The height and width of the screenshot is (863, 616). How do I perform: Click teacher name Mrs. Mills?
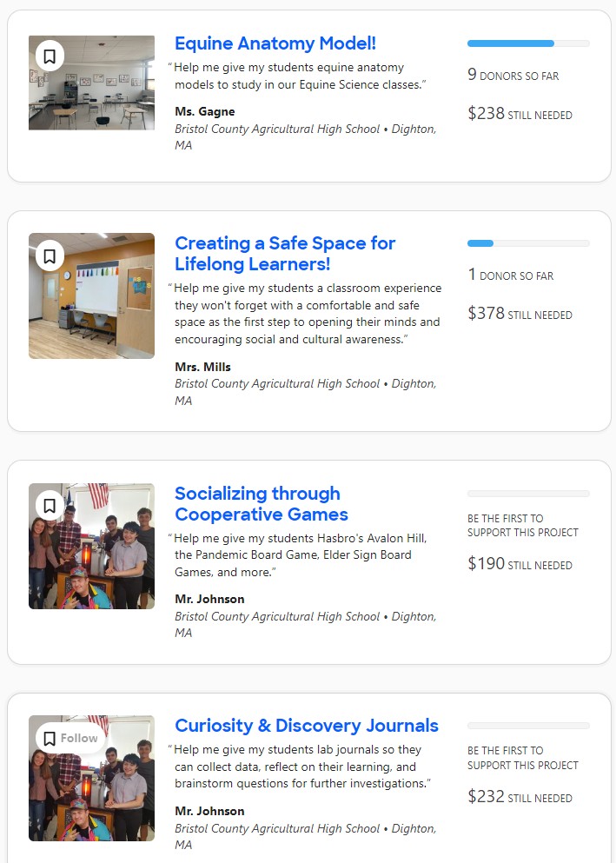click(202, 367)
